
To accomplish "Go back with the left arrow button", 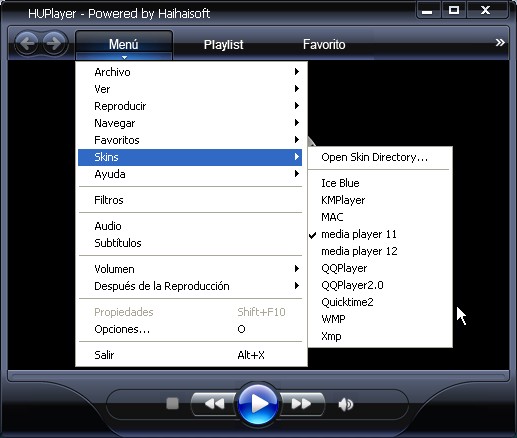I will pyautogui.click(x=27, y=43).
